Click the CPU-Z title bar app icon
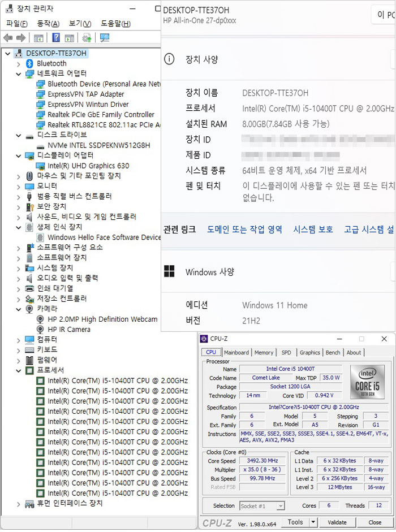Image resolution: width=396 pixels, height=532 pixels. pos(204,339)
